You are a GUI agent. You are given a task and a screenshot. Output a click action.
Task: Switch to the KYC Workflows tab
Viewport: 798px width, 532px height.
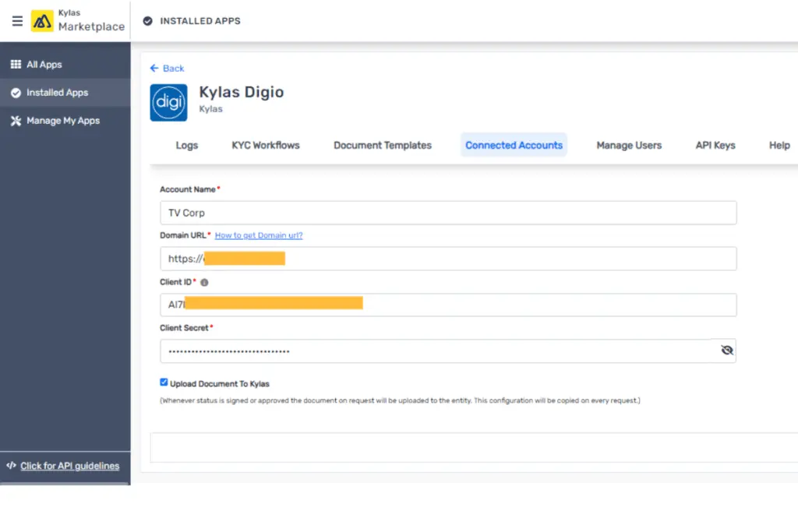266,145
